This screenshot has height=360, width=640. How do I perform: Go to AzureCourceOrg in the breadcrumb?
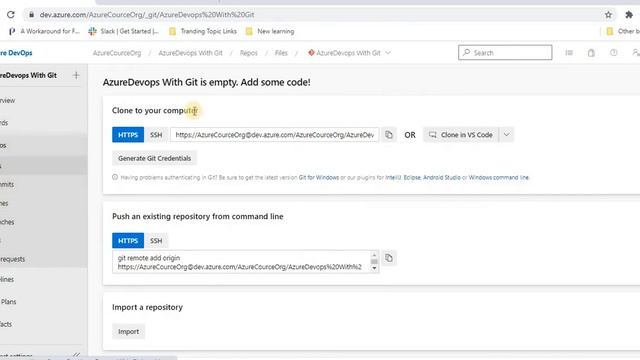click(x=117, y=53)
